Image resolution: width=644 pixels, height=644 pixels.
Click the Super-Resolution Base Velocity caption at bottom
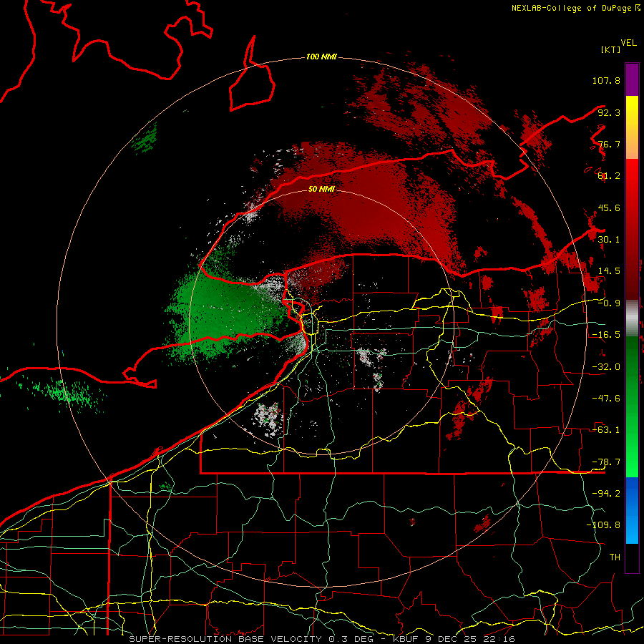coord(321,639)
